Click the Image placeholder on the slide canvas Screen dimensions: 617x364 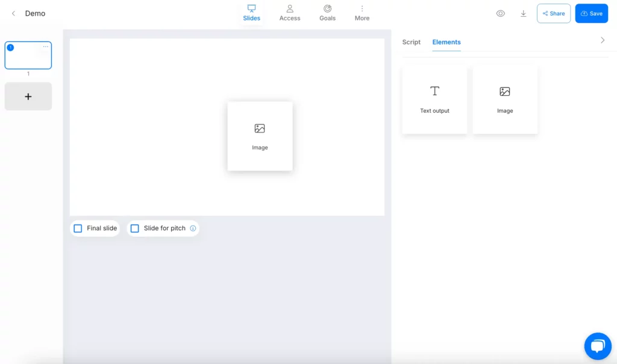pyautogui.click(x=260, y=136)
